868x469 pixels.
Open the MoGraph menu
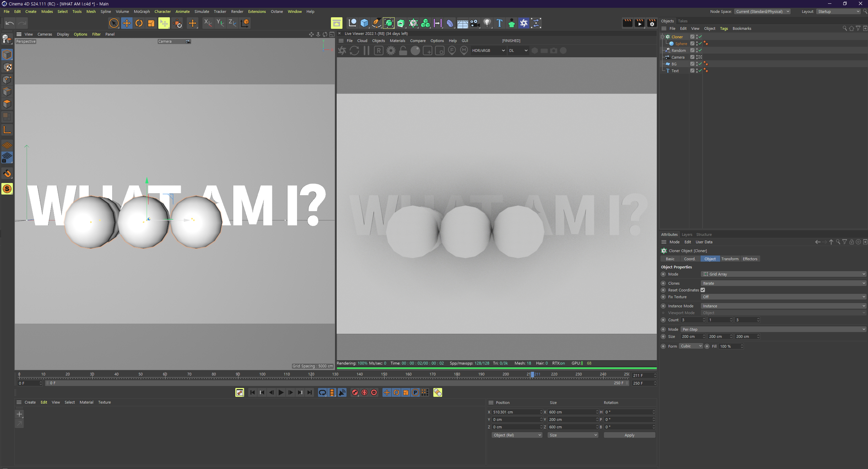(142, 12)
